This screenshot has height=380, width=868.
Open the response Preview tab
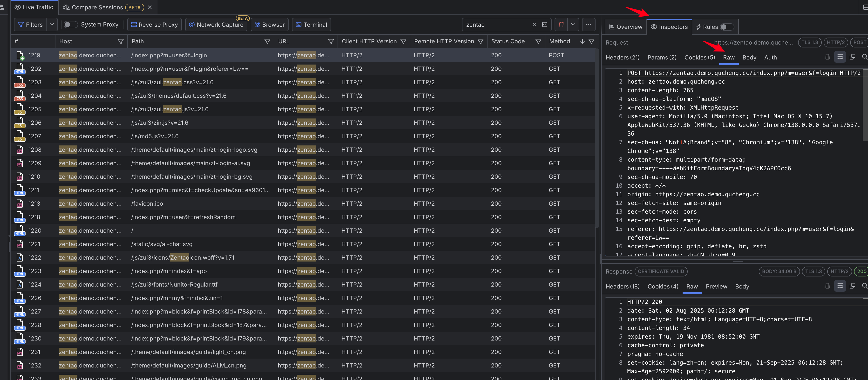pos(716,286)
